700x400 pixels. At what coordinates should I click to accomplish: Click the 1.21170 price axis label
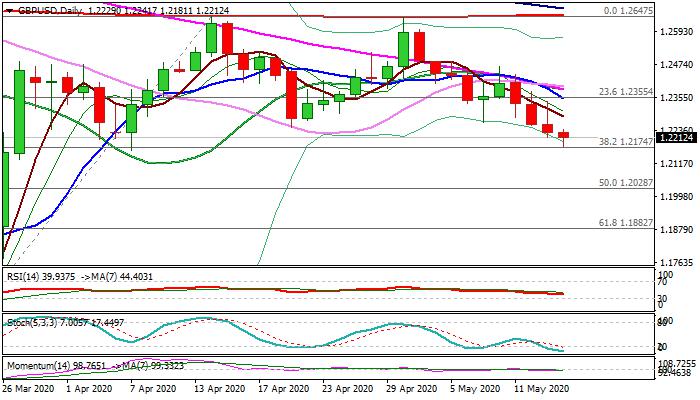click(677, 164)
